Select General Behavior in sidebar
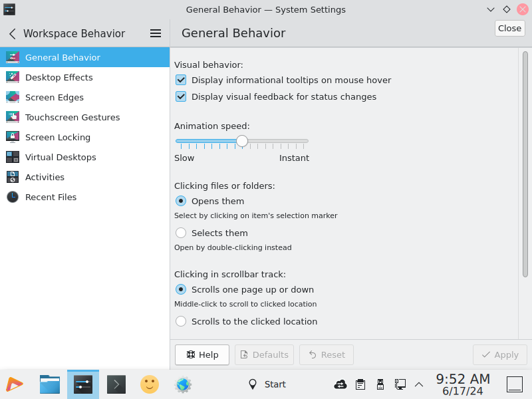The height and width of the screenshot is (399, 532). tap(85, 57)
